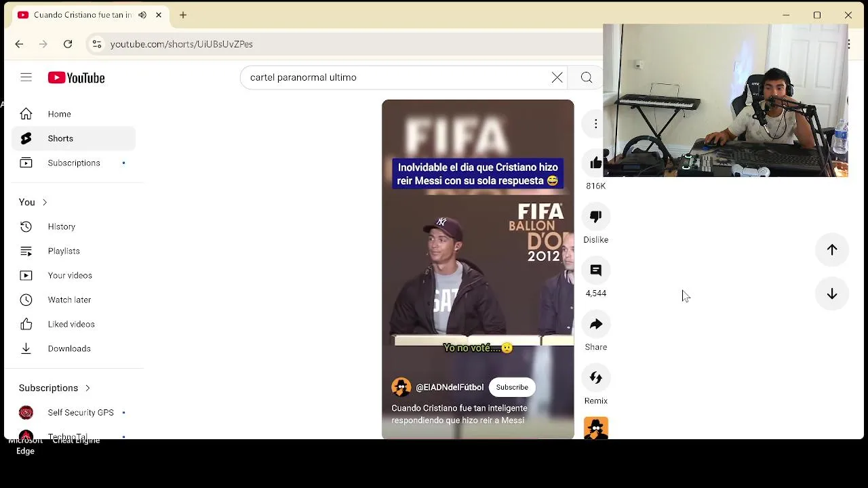Click the browser address bar URL
Viewport: 868px width, 488px height.
182,44
